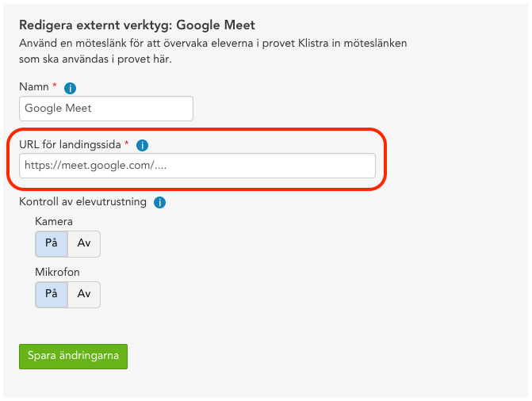Turn Kamera På
The height and width of the screenshot is (401, 532).
tap(52, 244)
